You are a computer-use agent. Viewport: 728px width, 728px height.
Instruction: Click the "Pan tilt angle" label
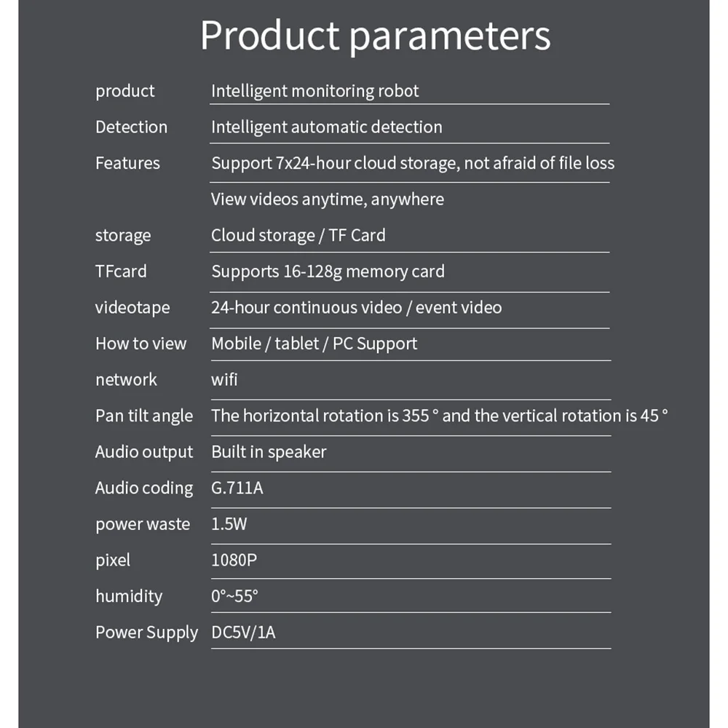click(x=144, y=416)
